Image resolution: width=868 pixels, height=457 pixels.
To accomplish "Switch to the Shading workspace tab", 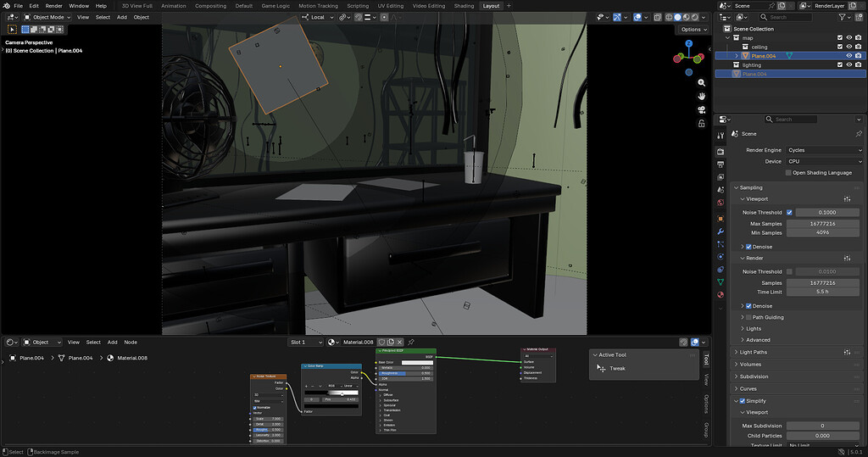I will point(464,6).
